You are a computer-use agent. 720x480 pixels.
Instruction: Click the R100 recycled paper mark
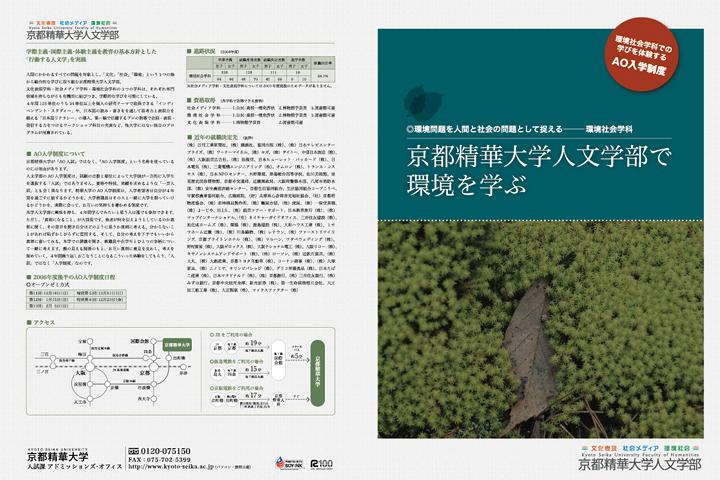coord(321,464)
